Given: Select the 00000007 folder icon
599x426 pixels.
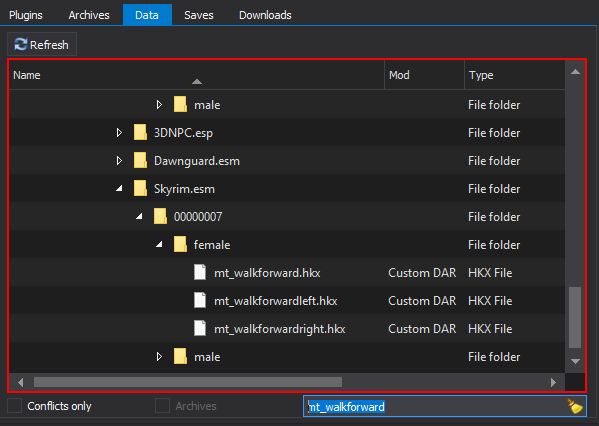Looking at the screenshot, I should pos(160,216).
